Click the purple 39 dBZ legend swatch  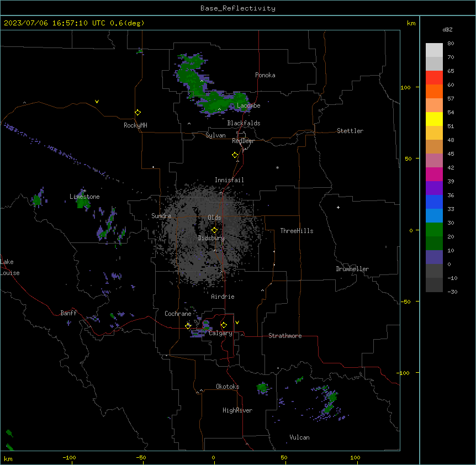pyautogui.click(x=434, y=188)
